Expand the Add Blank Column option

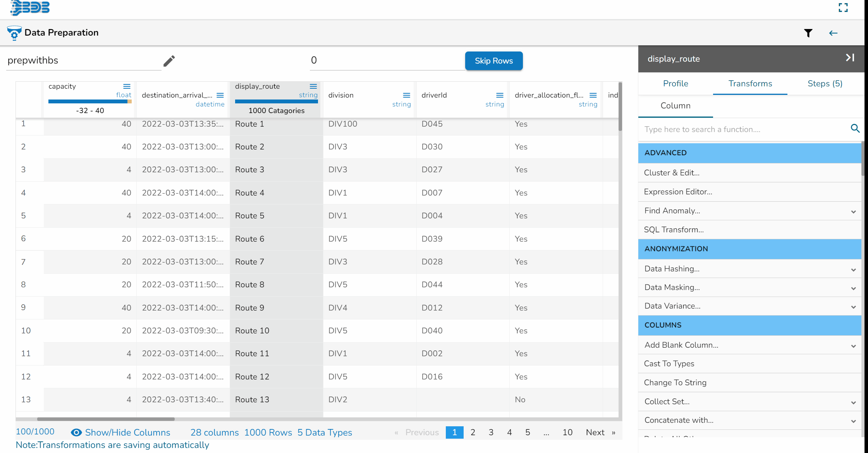(853, 346)
